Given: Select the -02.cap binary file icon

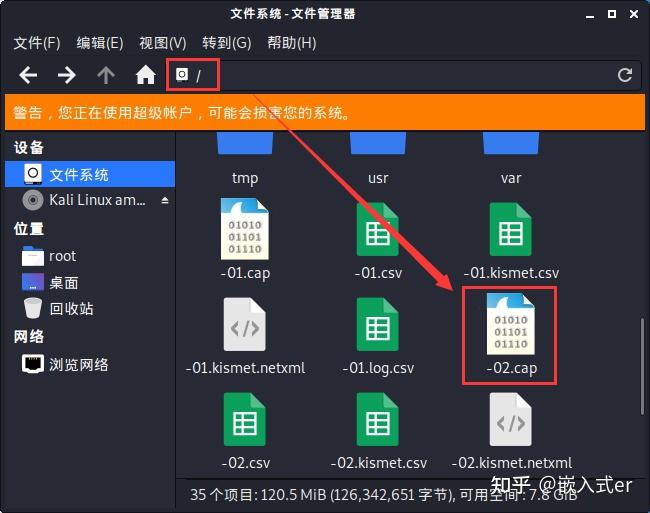Looking at the screenshot, I should 511,324.
